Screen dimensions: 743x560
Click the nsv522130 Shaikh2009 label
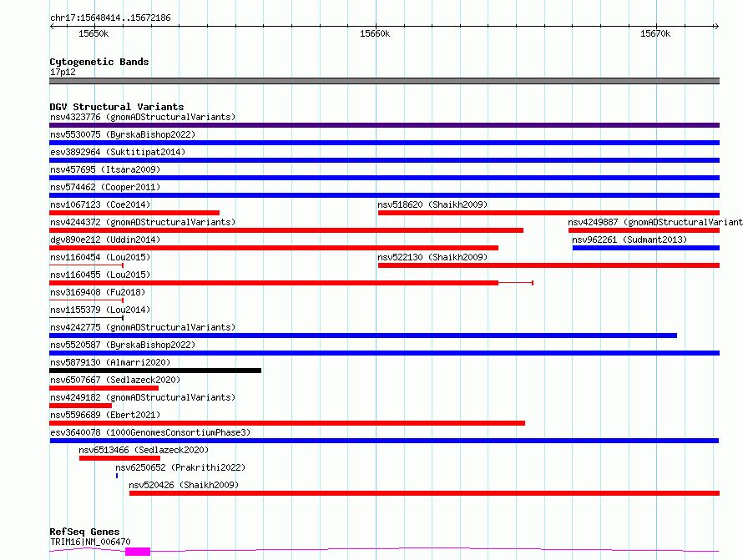click(432, 257)
